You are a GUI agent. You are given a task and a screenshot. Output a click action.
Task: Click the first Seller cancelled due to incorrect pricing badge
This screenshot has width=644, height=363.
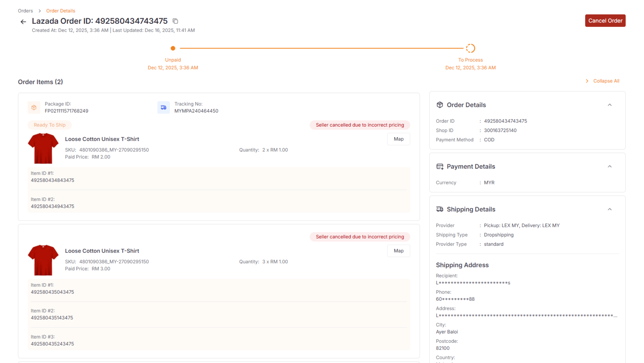[360, 125]
